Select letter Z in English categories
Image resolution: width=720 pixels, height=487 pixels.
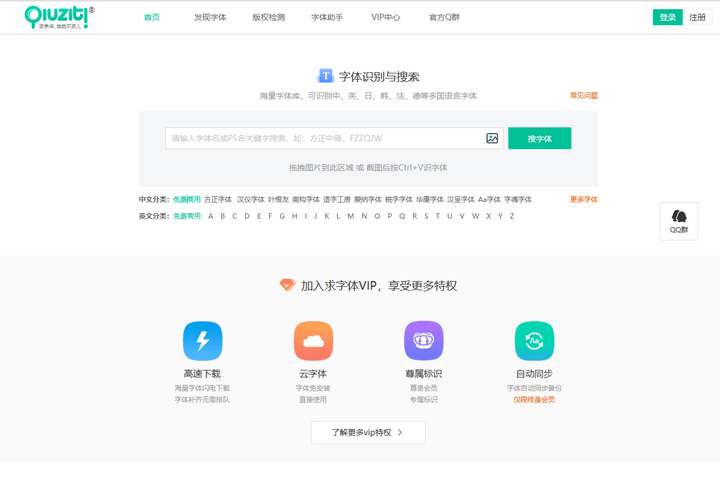point(512,216)
